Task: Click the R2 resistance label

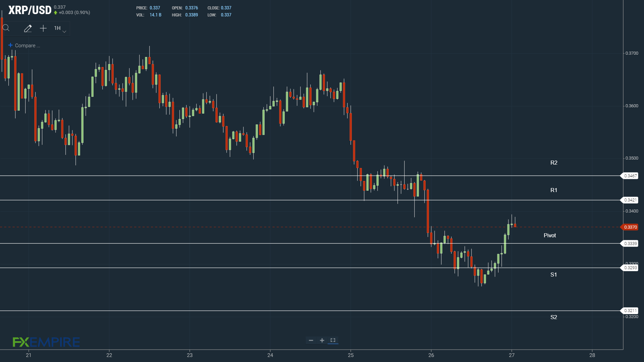Action: point(554,163)
